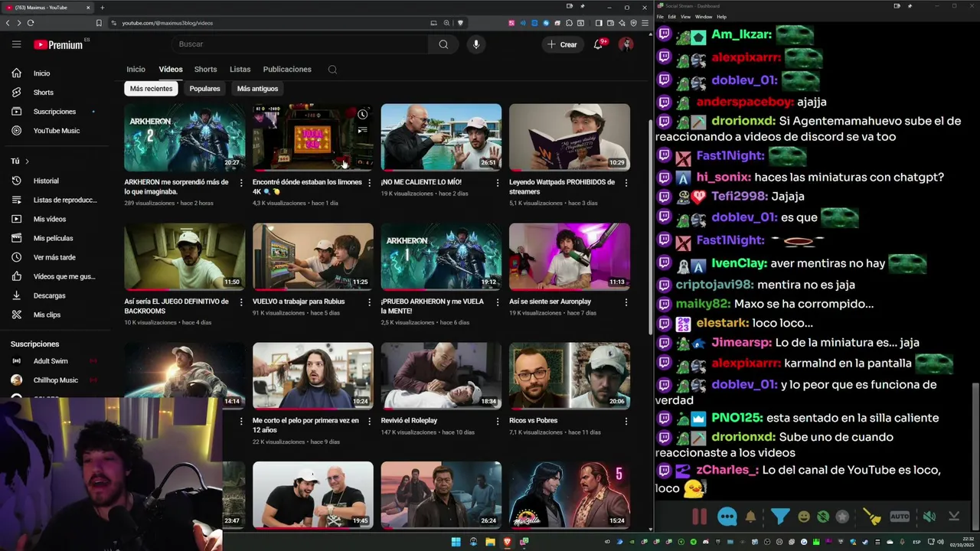Open the View menu in Social Stream
980x551 pixels.
[x=685, y=17]
